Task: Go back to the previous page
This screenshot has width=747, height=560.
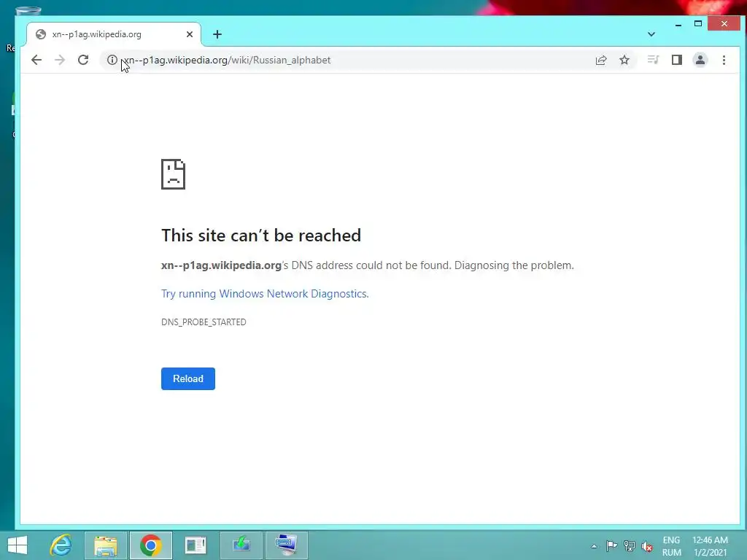Action: [x=36, y=60]
